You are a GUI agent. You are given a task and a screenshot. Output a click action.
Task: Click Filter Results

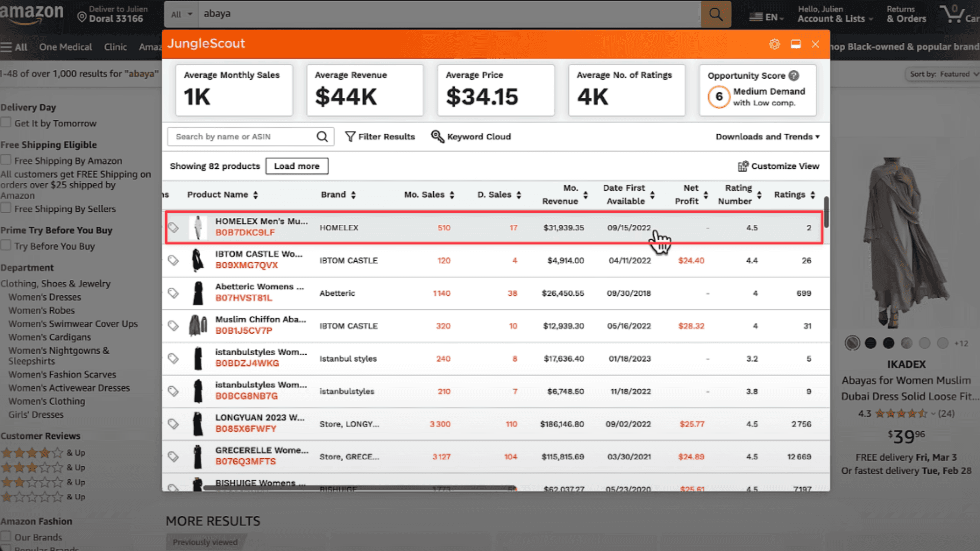click(380, 137)
